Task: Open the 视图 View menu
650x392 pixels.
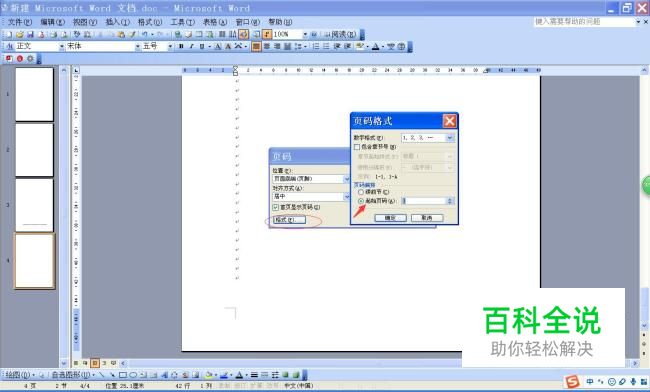Action: [x=85, y=22]
